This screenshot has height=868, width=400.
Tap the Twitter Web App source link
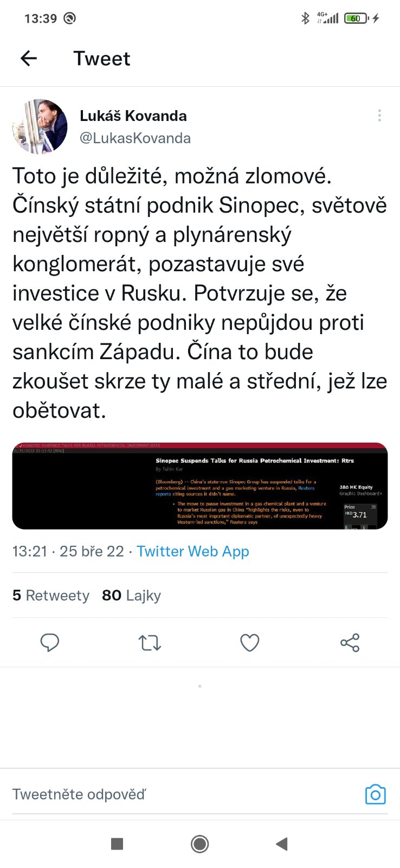[x=192, y=551]
